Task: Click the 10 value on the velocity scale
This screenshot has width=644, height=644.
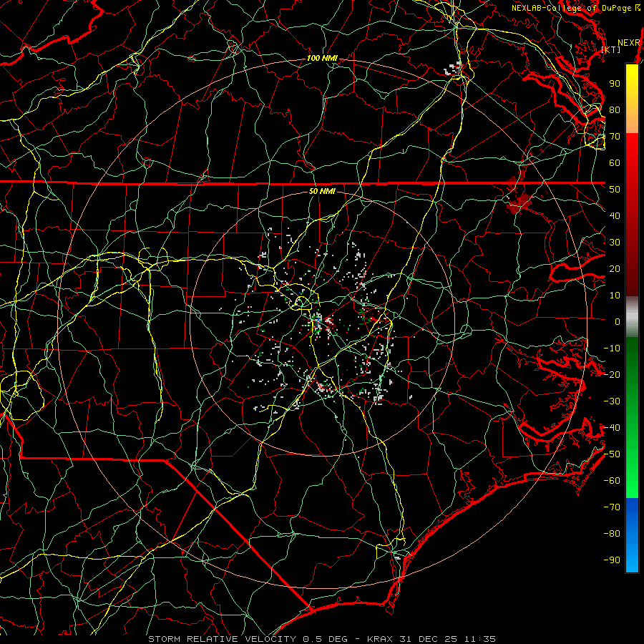Action: click(615, 296)
